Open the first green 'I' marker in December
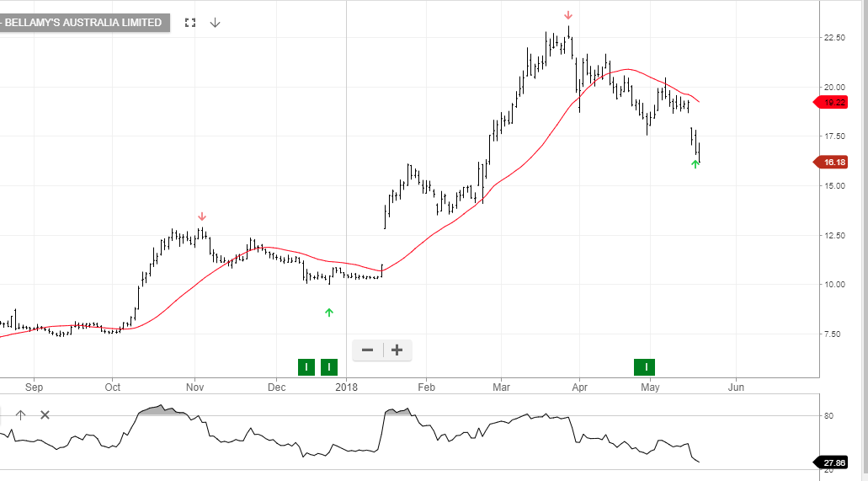868x481 pixels. (306, 366)
